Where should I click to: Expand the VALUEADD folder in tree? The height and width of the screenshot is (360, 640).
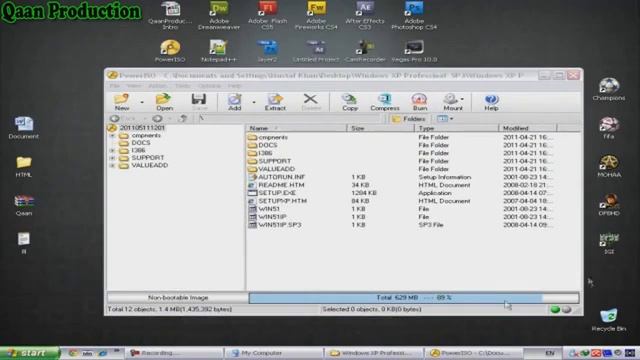pos(112,166)
